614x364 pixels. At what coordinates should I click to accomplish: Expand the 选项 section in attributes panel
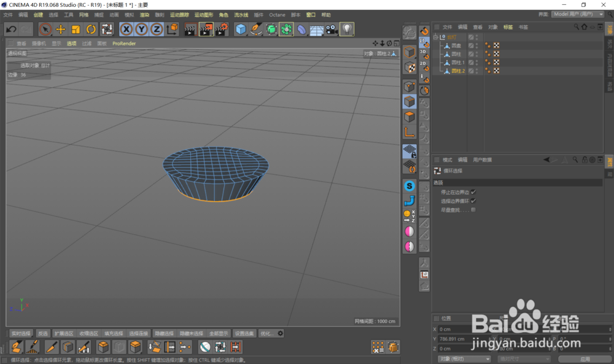click(x=437, y=181)
